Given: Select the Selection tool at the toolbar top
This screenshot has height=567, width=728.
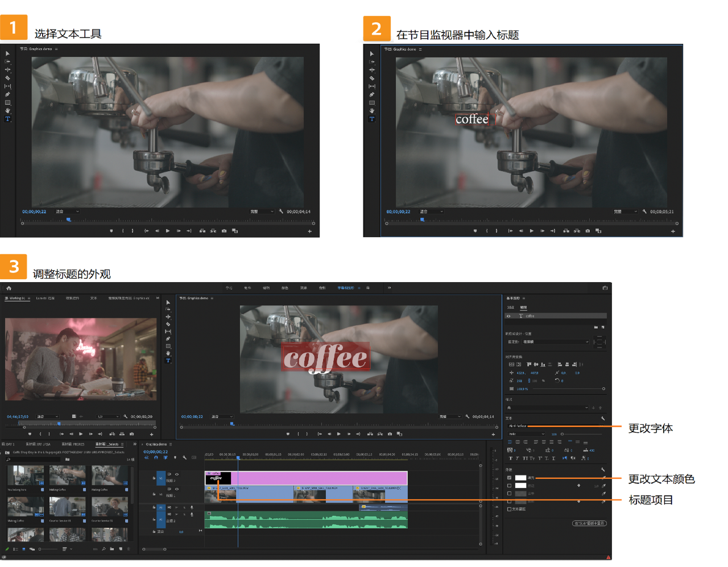Looking at the screenshot, I should coord(168,303).
